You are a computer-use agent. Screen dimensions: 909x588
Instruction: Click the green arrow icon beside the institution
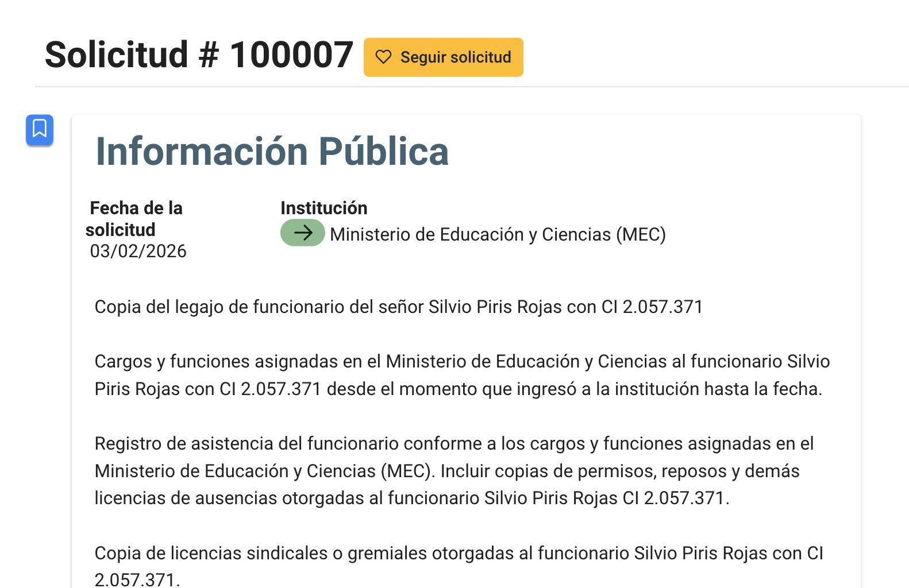tap(302, 233)
